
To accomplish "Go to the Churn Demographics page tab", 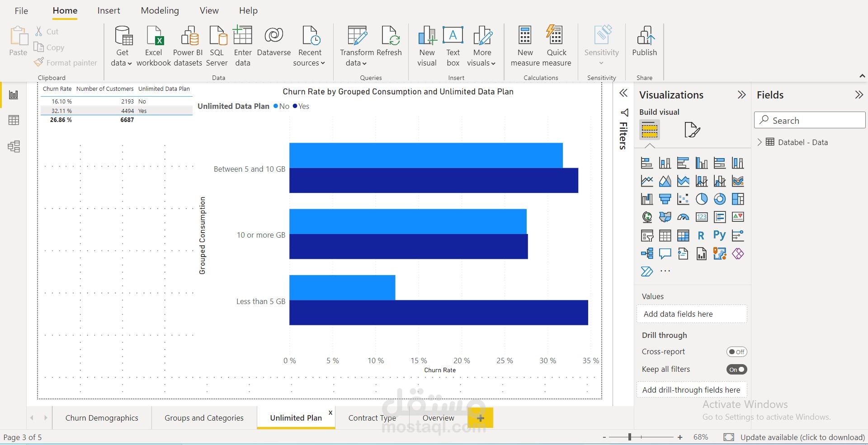I will [102, 418].
